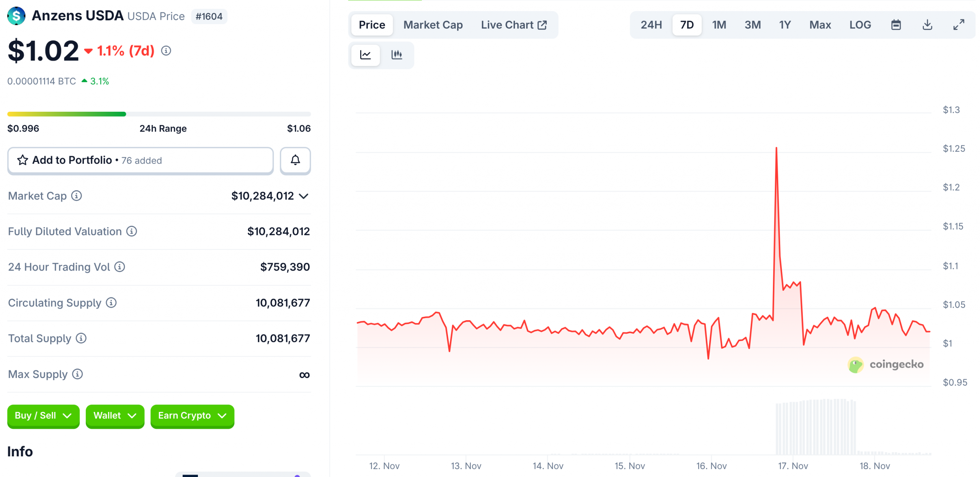Open the calendar date range picker
980x477 pixels.
click(895, 25)
